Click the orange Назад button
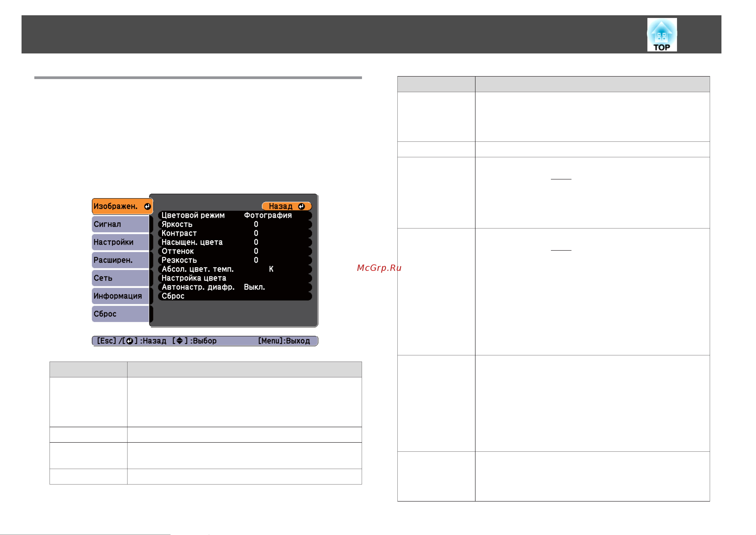The image size is (756, 535). click(287, 206)
